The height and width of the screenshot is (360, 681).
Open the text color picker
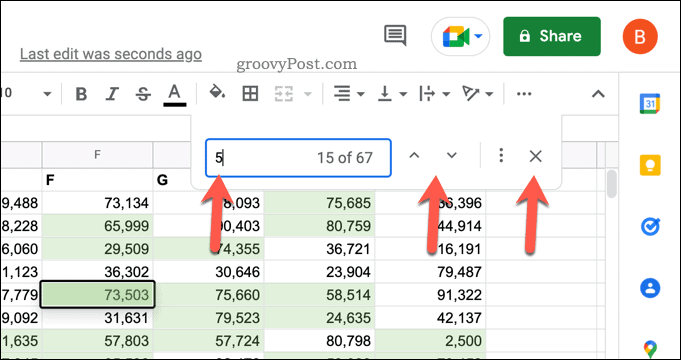pyautogui.click(x=175, y=95)
